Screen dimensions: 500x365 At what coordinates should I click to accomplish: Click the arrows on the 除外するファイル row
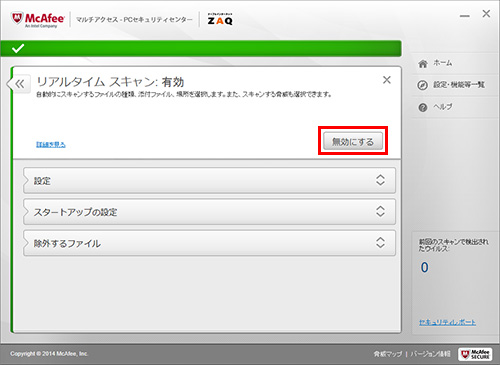tap(380, 243)
